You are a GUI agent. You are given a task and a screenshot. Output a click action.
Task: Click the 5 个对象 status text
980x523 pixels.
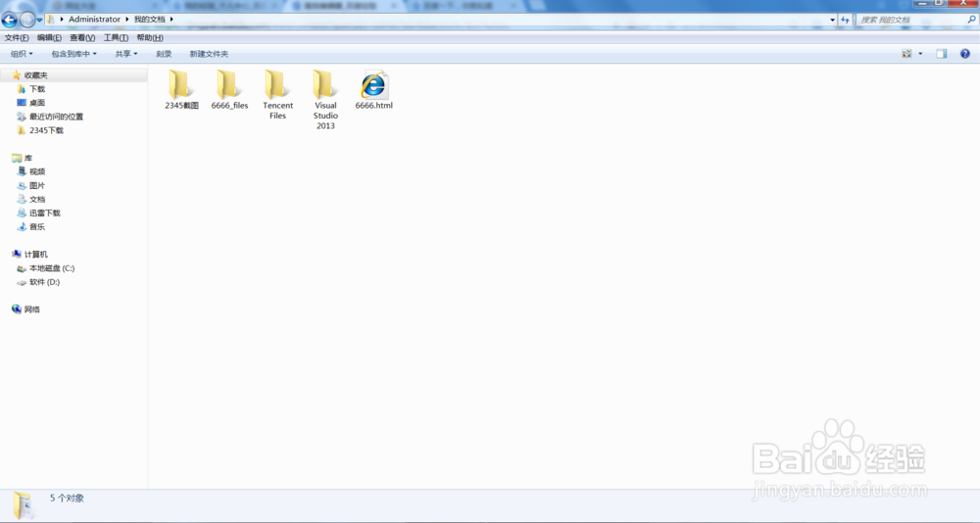(67, 498)
